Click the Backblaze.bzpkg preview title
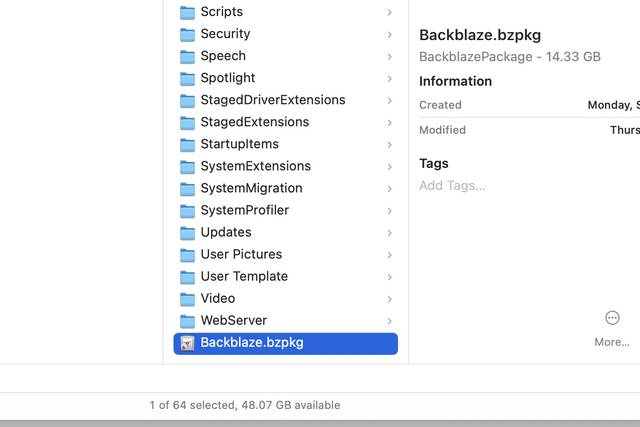Viewport: 640px width, 427px height. (x=480, y=35)
